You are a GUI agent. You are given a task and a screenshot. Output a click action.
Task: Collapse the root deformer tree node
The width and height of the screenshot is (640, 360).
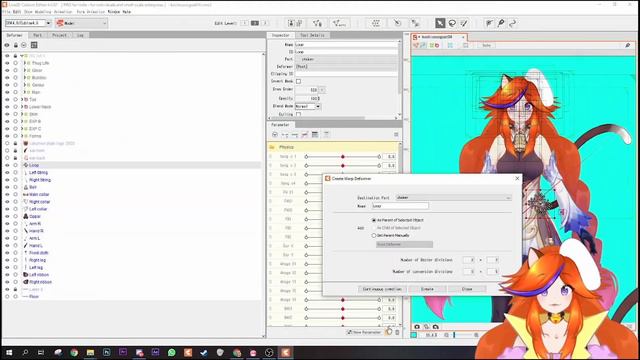click(21, 56)
